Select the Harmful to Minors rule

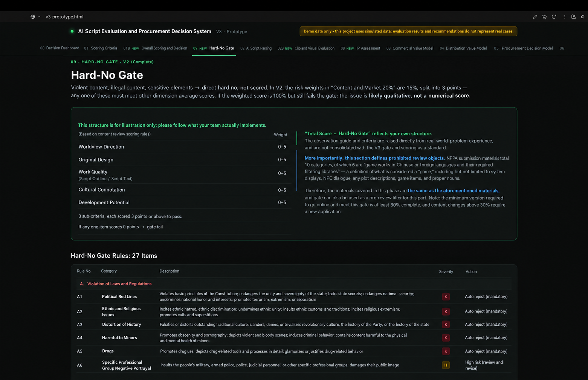point(294,338)
